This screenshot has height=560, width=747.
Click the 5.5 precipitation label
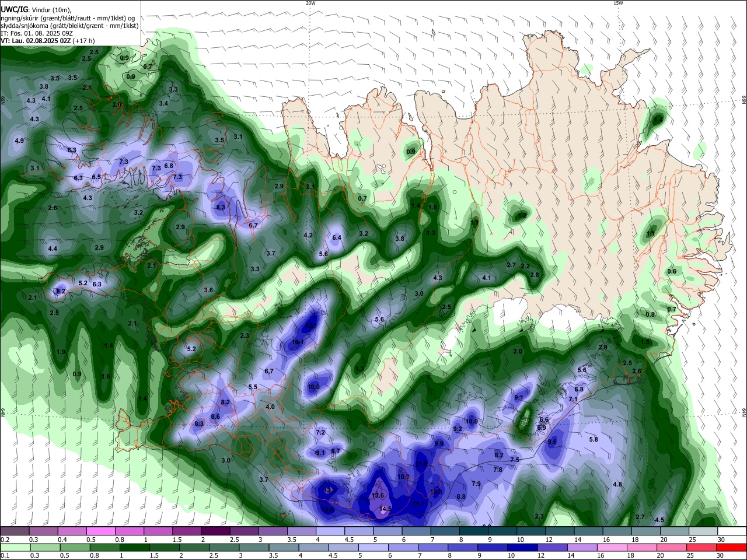(253, 387)
